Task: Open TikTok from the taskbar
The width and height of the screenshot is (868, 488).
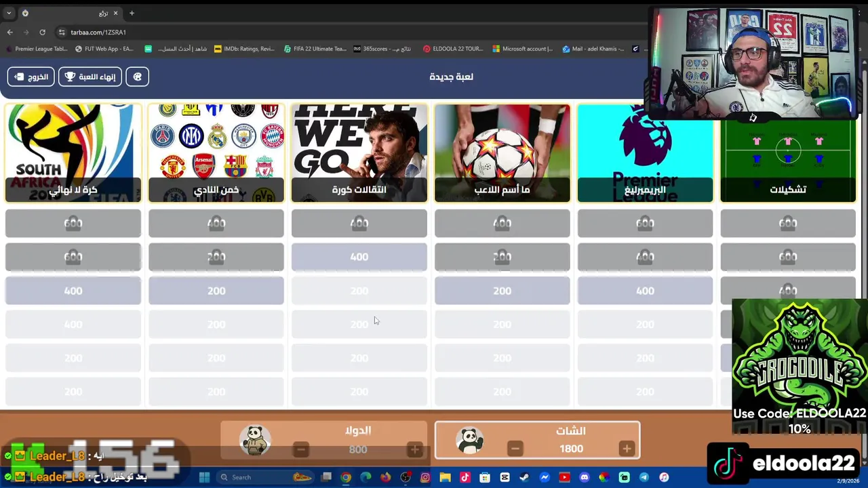Action: [x=465, y=477]
